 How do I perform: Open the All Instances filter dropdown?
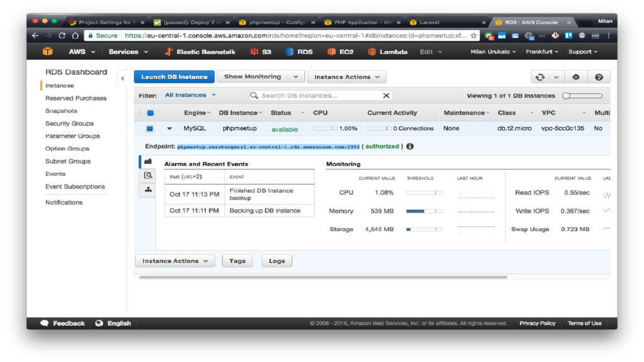pos(190,95)
